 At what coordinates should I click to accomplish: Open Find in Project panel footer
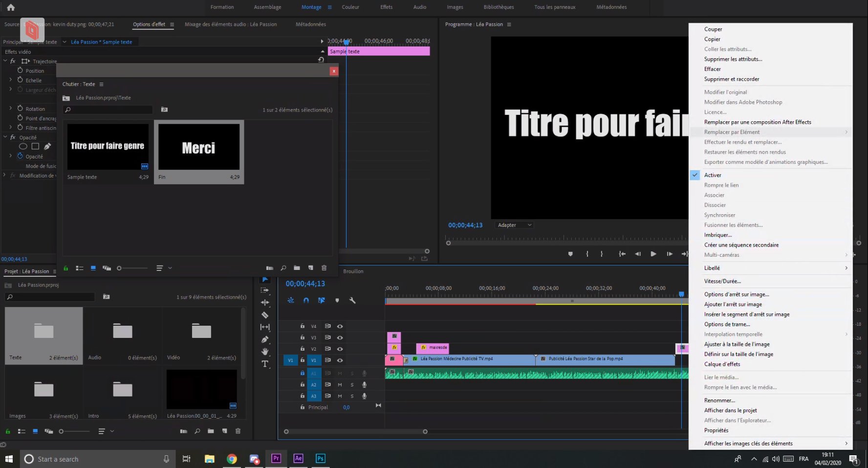[x=197, y=431]
